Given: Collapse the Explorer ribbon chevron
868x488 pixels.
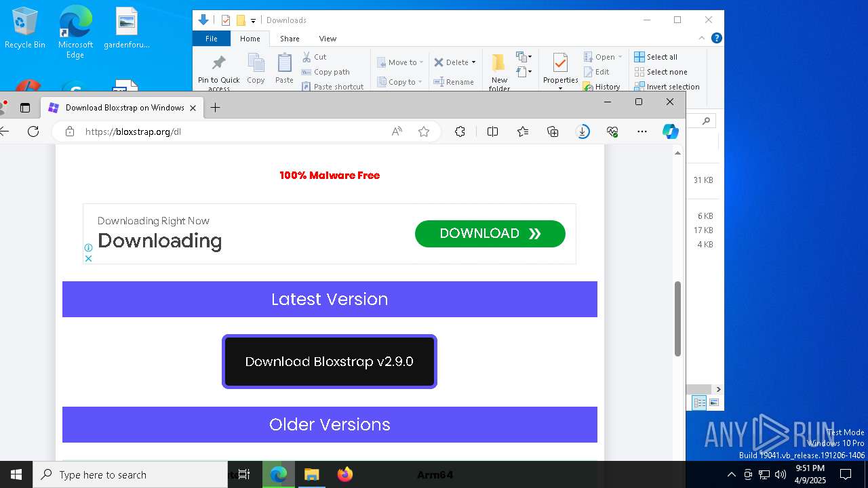Looking at the screenshot, I should (x=703, y=39).
